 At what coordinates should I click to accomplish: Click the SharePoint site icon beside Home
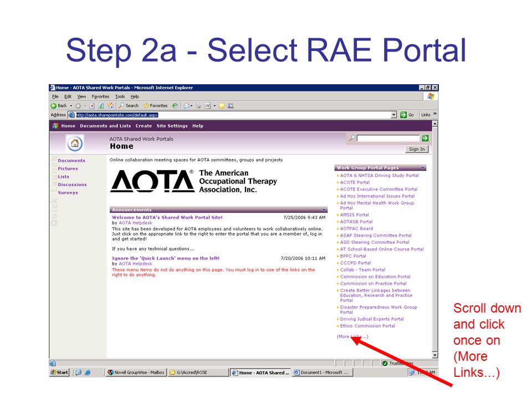pyautogui.click(x=55, y=126)
